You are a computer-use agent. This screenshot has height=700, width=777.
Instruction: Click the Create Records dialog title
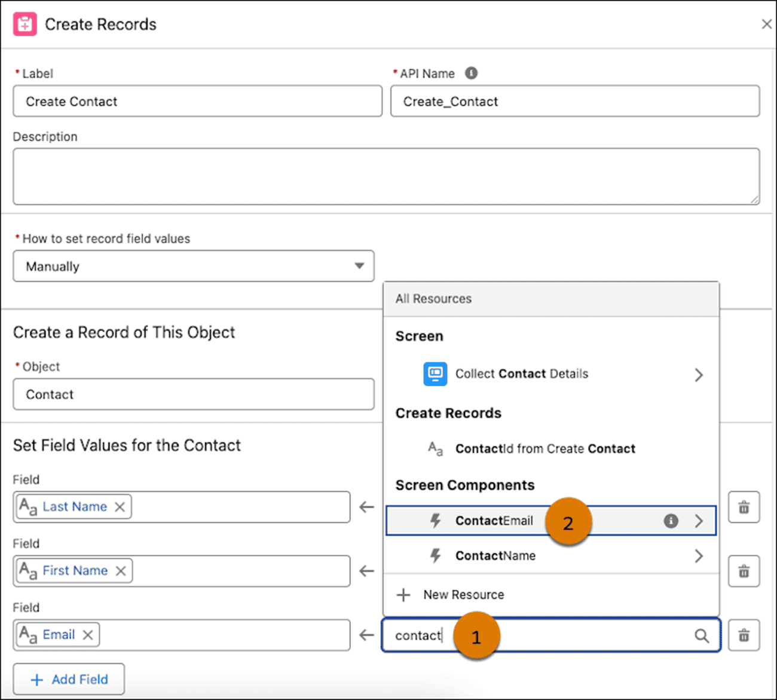(x=100, y=25)
